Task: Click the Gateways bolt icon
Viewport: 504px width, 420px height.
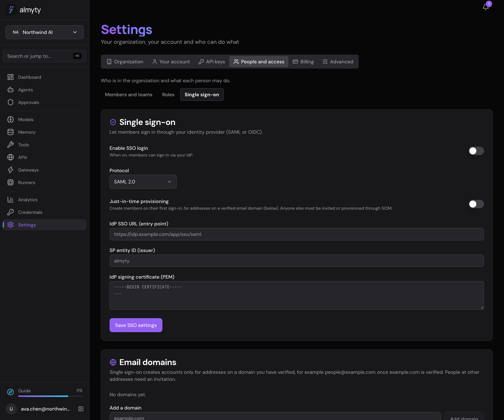Action: point(10,170)
